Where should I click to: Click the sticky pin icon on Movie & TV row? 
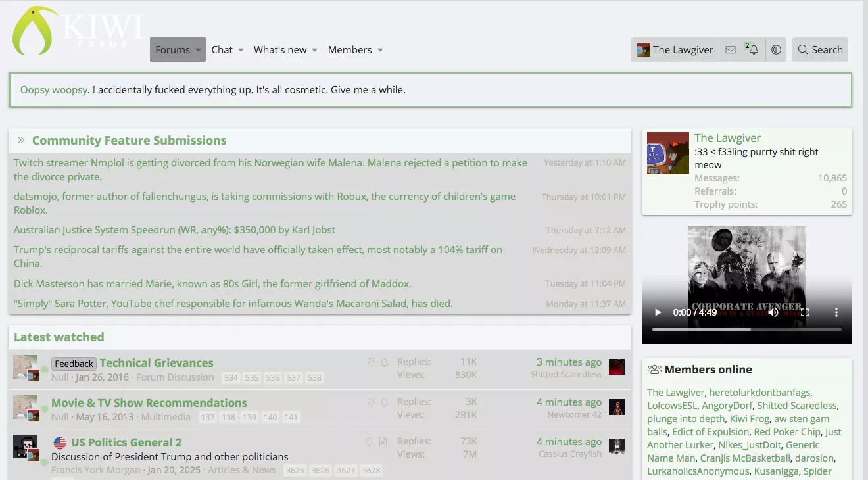pyautogui.click(x=372, y=402)
